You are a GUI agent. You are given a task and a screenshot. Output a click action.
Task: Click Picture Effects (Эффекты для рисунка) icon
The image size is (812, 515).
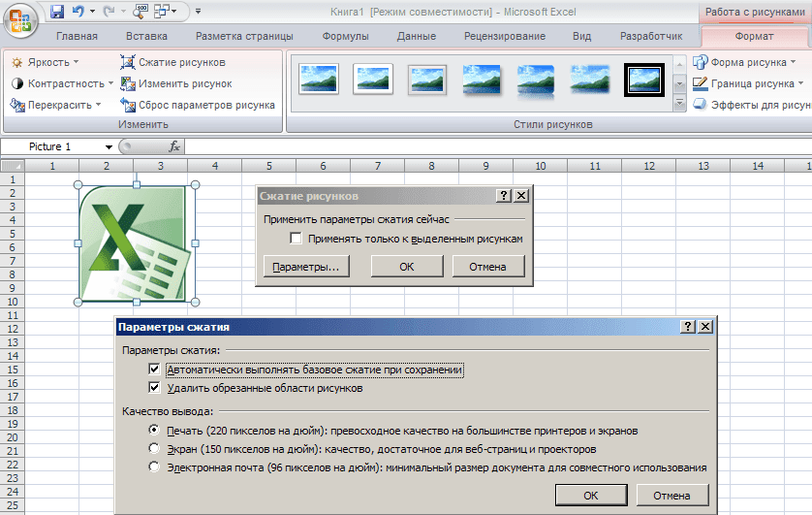click(x=701, y=105)
